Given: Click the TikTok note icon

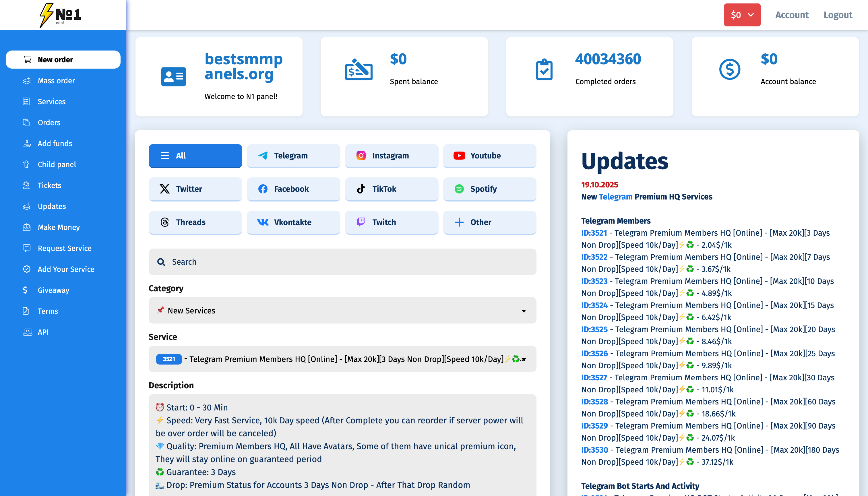Looking at the screenshot, I should [x=361, y=189].
